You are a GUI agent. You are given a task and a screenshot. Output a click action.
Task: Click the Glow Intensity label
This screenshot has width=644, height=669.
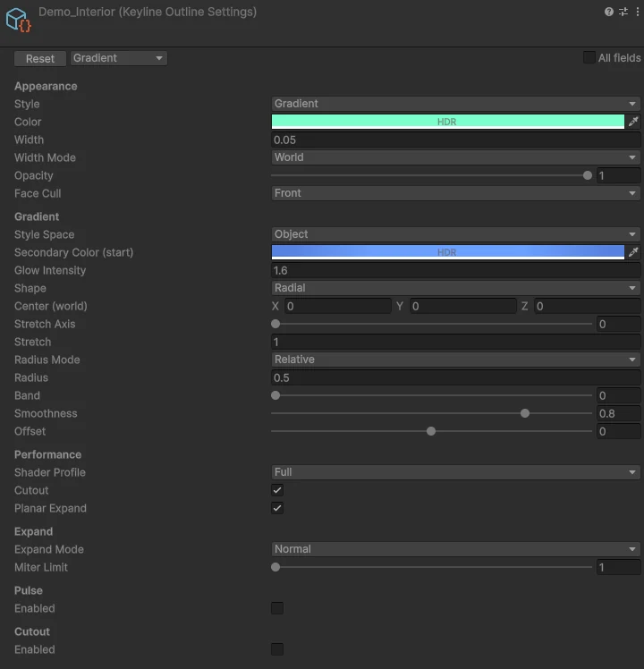(x=50, y=270)
